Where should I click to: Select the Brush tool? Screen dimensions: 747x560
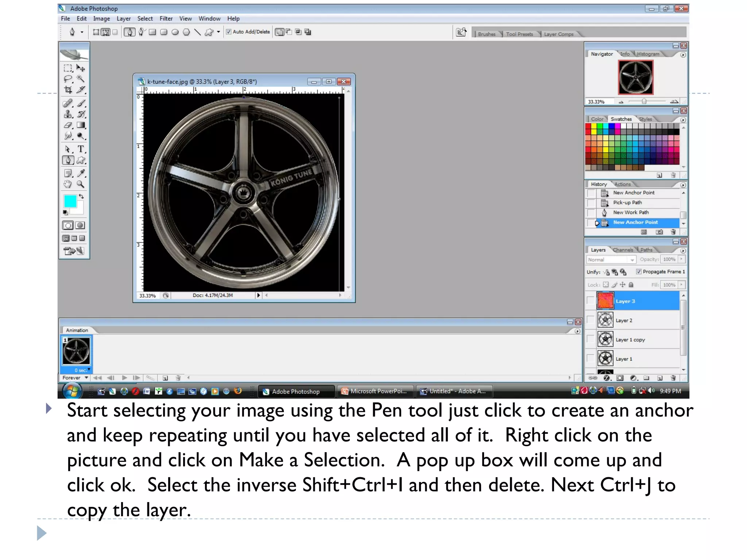(81, 104)
